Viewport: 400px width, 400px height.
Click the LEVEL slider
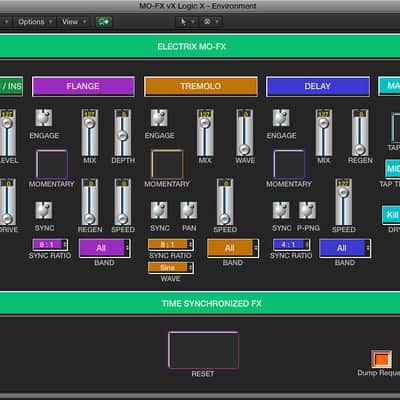(x=7, y=132)
